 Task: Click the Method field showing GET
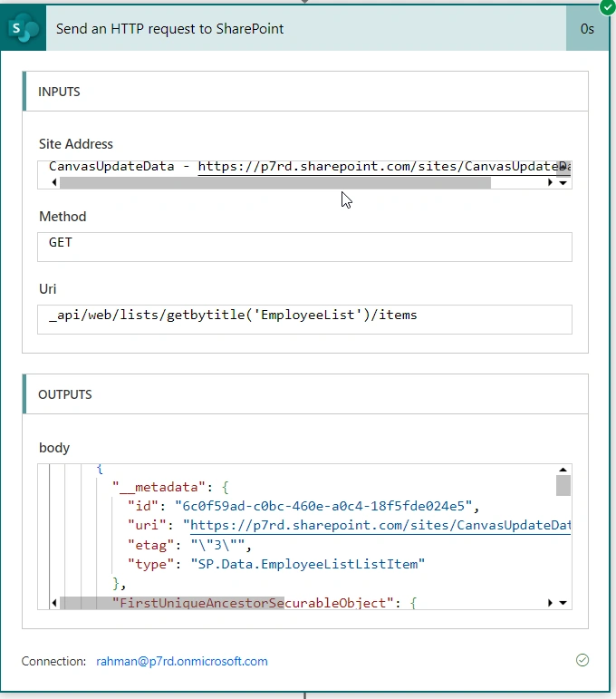click(304, 247)
